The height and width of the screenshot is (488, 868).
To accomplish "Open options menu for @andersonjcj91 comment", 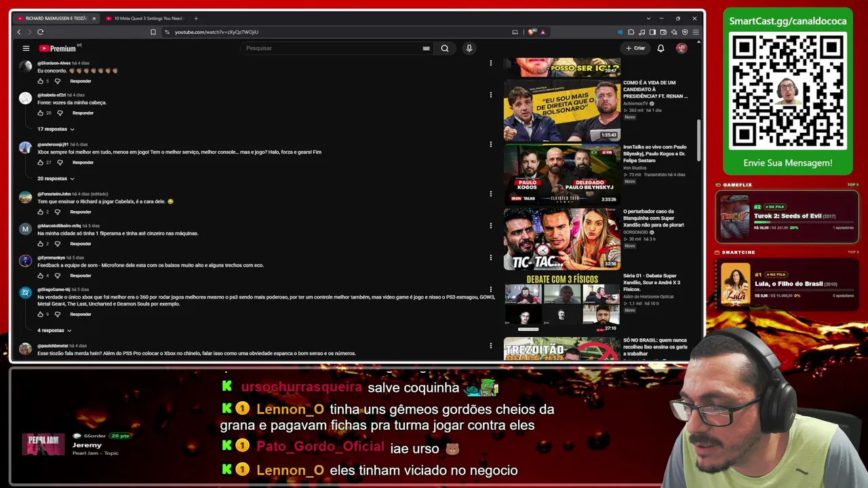I will (x=491, y=144).
